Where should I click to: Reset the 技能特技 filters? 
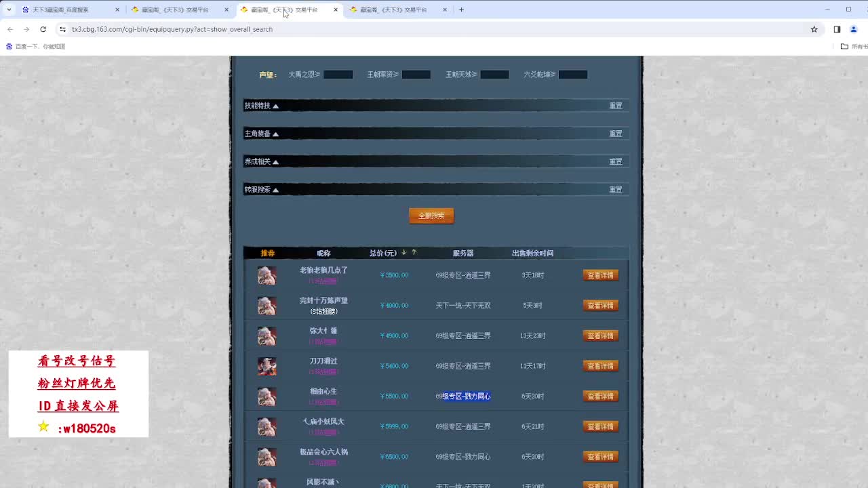pyautogui.click(x=616, y=106)
